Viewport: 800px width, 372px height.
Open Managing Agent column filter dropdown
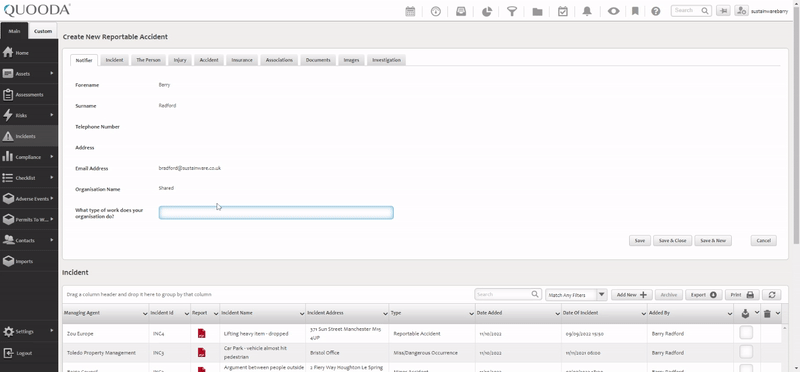(x=145, y=313)
